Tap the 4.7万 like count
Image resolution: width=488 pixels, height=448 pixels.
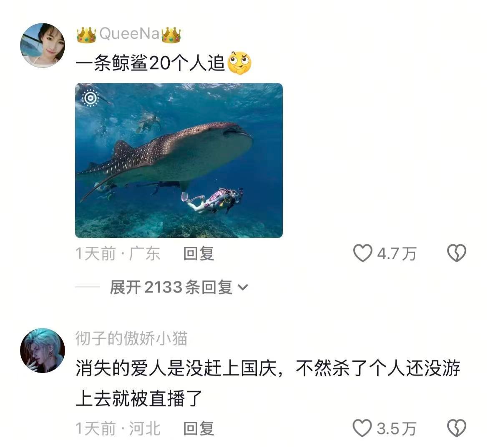click(x=397, y=254)
